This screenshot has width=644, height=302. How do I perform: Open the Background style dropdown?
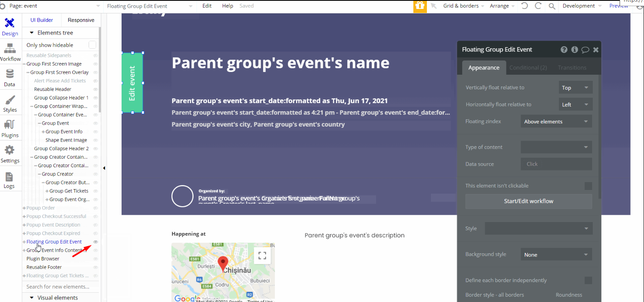pyautogui.click(x=556, y=255)
